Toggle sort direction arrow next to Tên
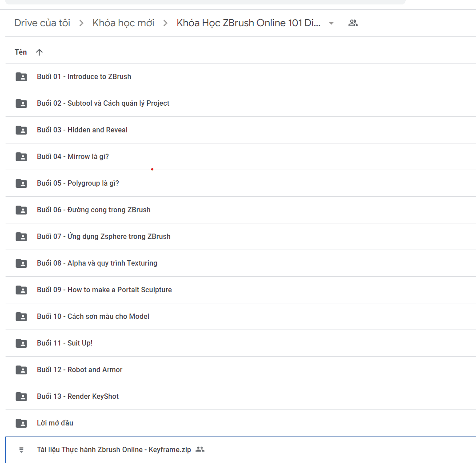 pyautogui.click(x=39, y=52)
